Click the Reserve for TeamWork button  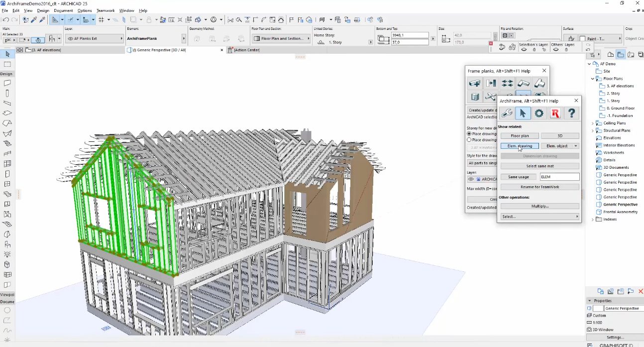[x=540, y=187]
